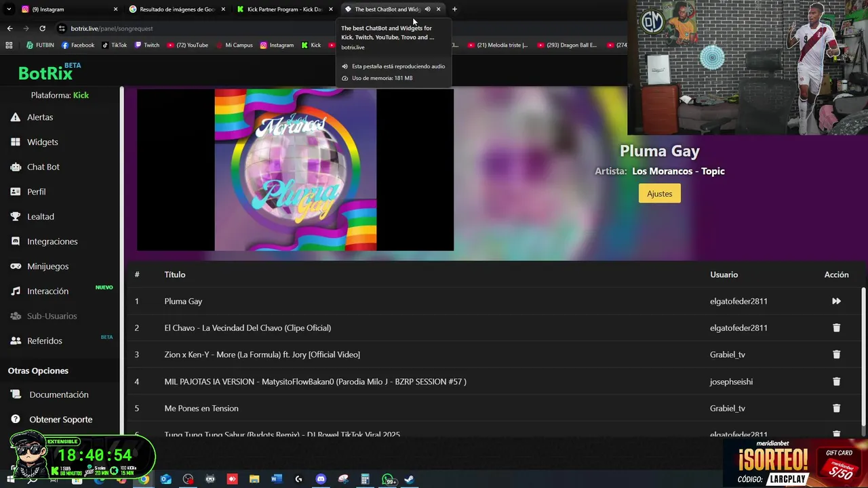Open the tab search dropdown
The image size is (868, 488).
point(9,9)
